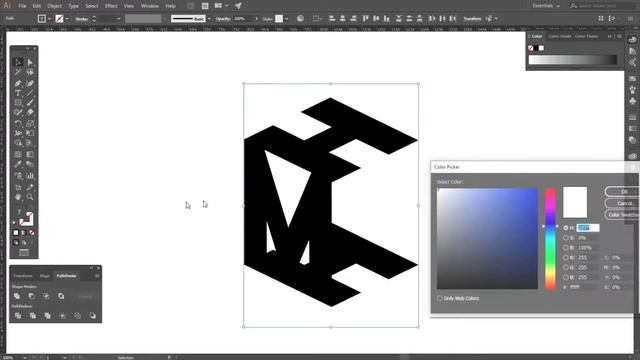Click Exclude in Pathfinder Shape Modes
Screen dimensions: 640x360
(61, 296)
